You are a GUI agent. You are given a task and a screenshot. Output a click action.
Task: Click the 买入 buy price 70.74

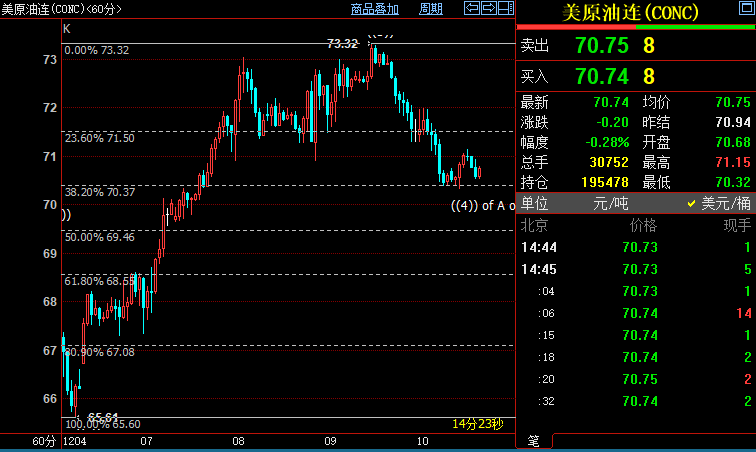(x=601, y=76)
